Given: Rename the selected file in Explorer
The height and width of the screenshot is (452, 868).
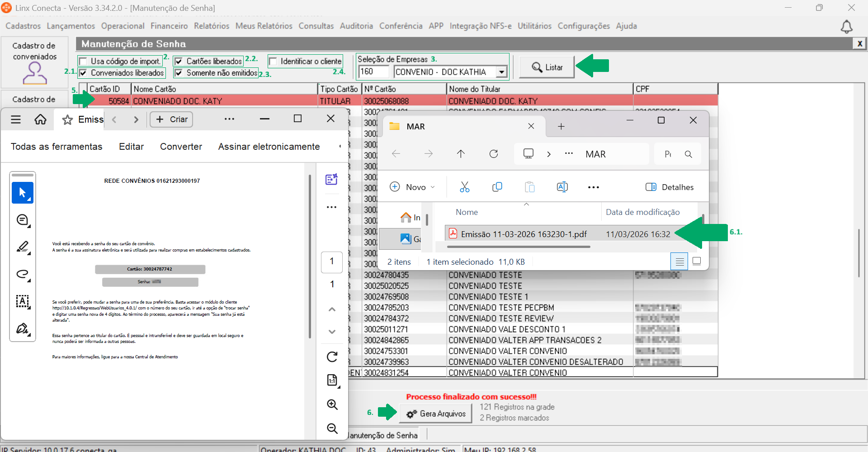Looking at the screenshot, I should [x=562, y=187].
